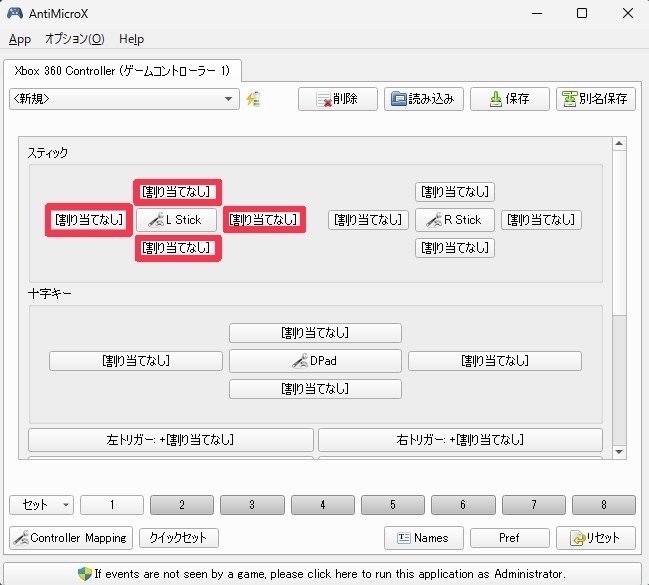Click the Pref button
This screenshot has height=585, width=649.
[x=510, y=538]
